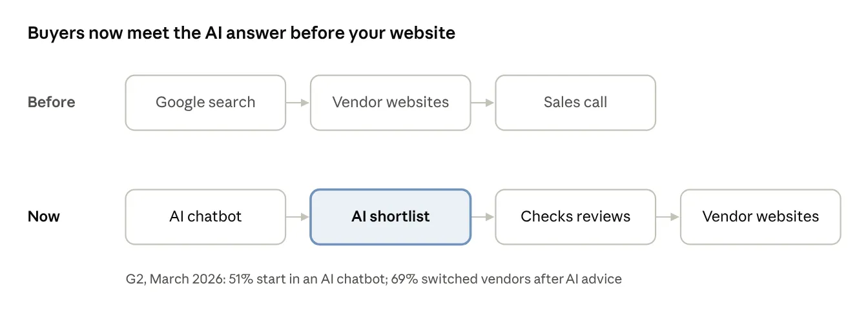Click the arrow between Google search and Vendor websites
This screenshot has width=868, height=319.
point(298,103)
